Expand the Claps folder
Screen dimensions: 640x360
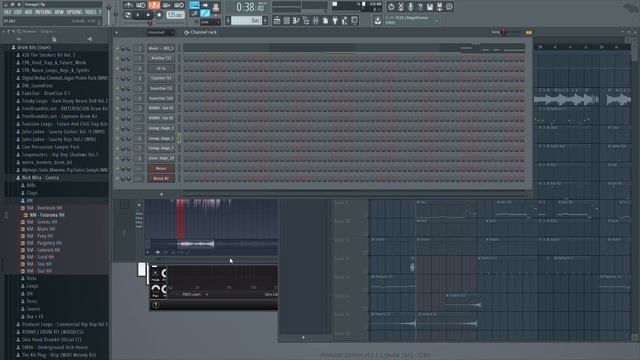tap(32, 193)
